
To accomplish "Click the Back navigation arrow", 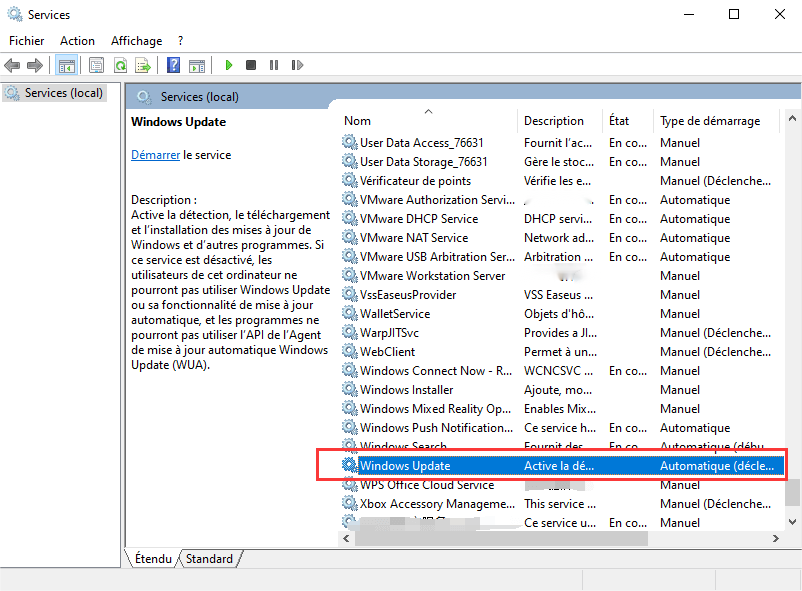I will [x=12, y=65].
